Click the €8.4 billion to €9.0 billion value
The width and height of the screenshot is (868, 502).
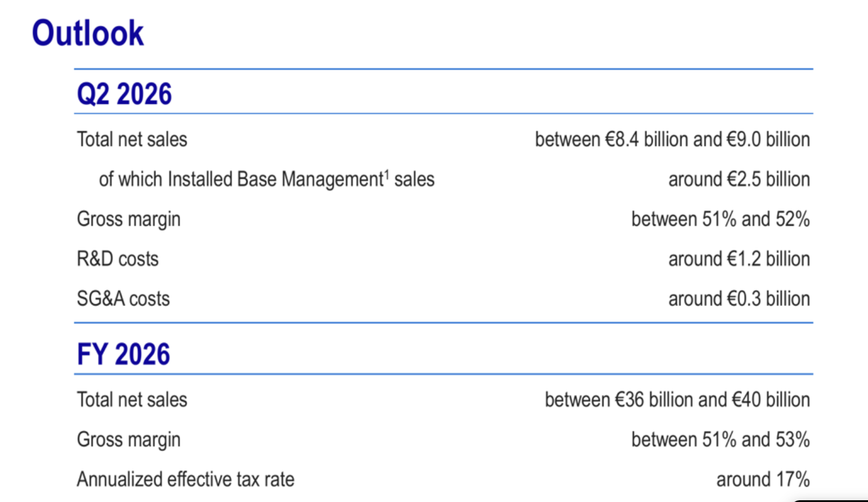672,140
